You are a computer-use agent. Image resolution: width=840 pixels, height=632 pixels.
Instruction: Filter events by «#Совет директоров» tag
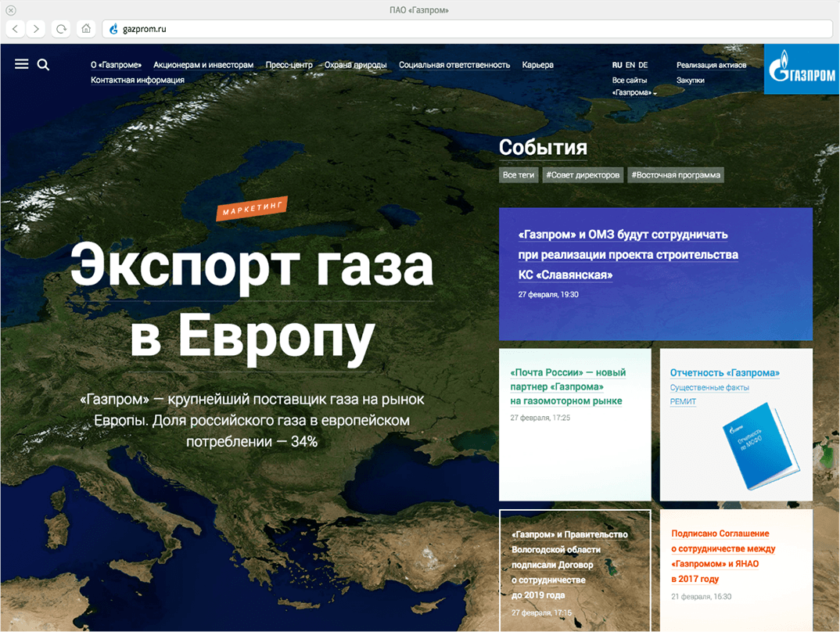coord(583,175)
